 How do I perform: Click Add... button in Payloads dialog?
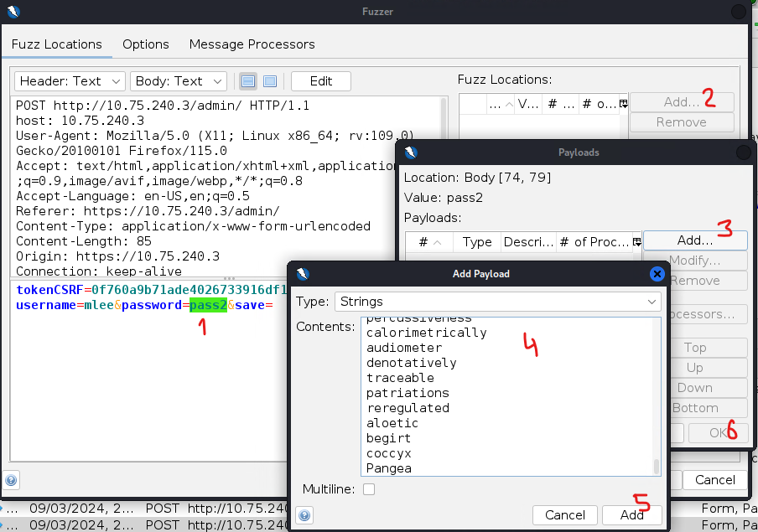(694, 240)
